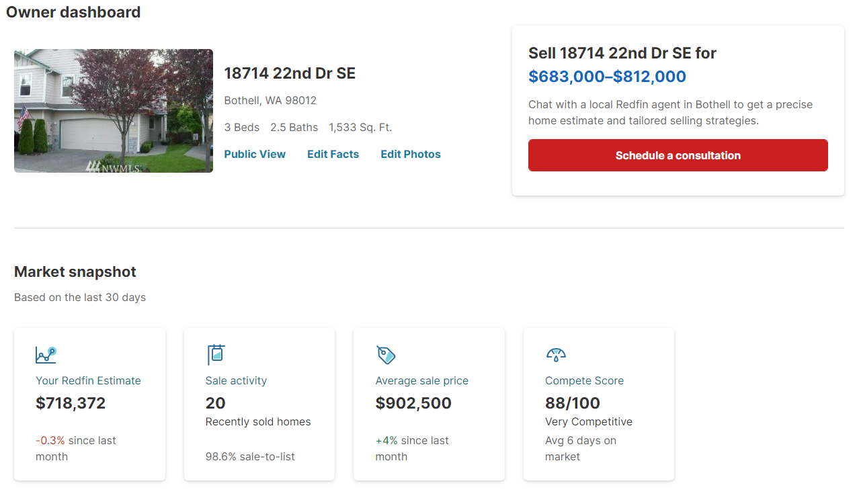
Task: Click the $683,000–$812,000 price range
Action: [x=607, y=77]
